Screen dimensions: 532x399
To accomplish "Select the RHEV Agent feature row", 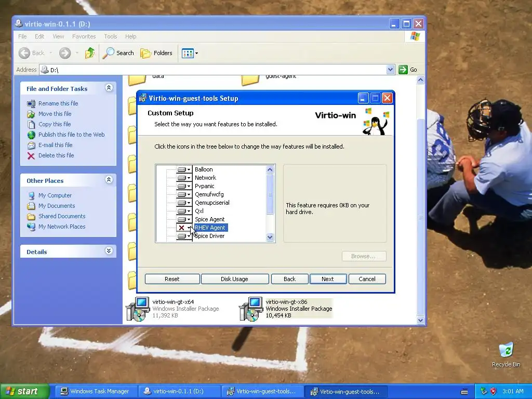I will coord(210,228).
